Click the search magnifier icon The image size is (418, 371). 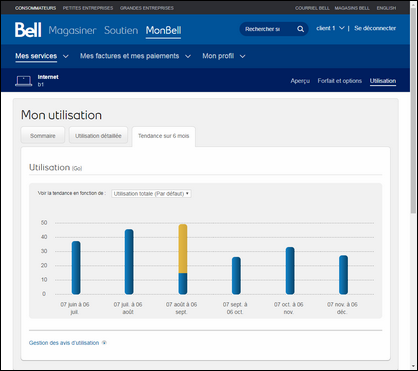pos(300,29)
